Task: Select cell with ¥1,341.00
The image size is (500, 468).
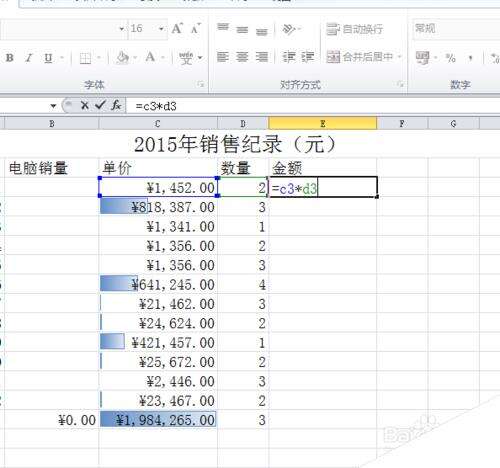Action: (x=158, y=226)
